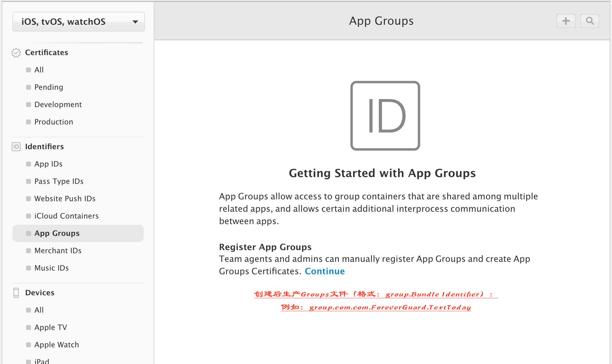This screenshot has height=364, width=612.
Task: Click the Certificates gear icon
Action: [x=15, y=52]
